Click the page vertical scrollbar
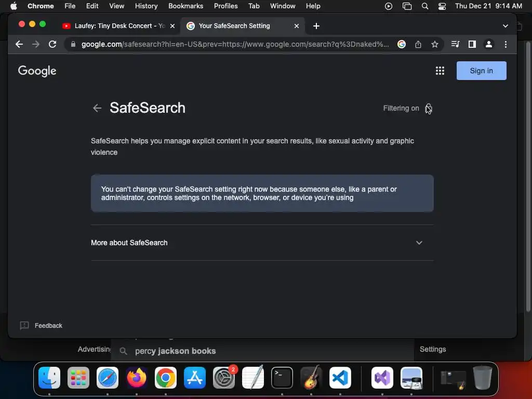Screen dimensions: 532x399 (x=528, y=177)
